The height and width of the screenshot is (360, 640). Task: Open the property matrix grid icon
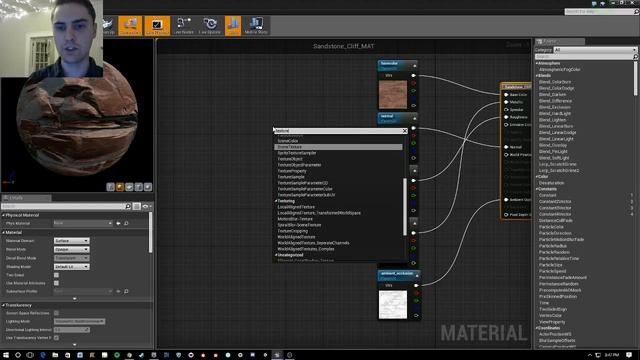pyautogui.click(x=137, y=207)
